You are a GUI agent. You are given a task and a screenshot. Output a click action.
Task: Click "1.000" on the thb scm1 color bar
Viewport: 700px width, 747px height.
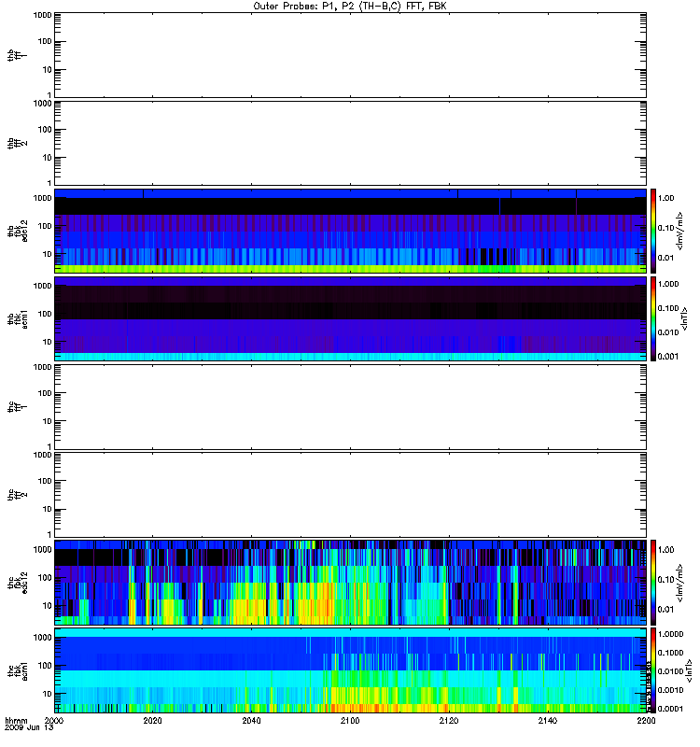[668, 284]
